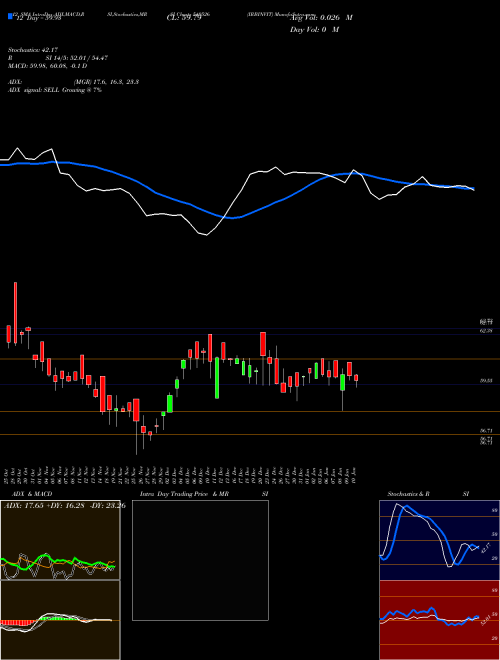This screenshot has height=660, width=500.
Task: Open the red RSI mini chart
Action: 439,620
